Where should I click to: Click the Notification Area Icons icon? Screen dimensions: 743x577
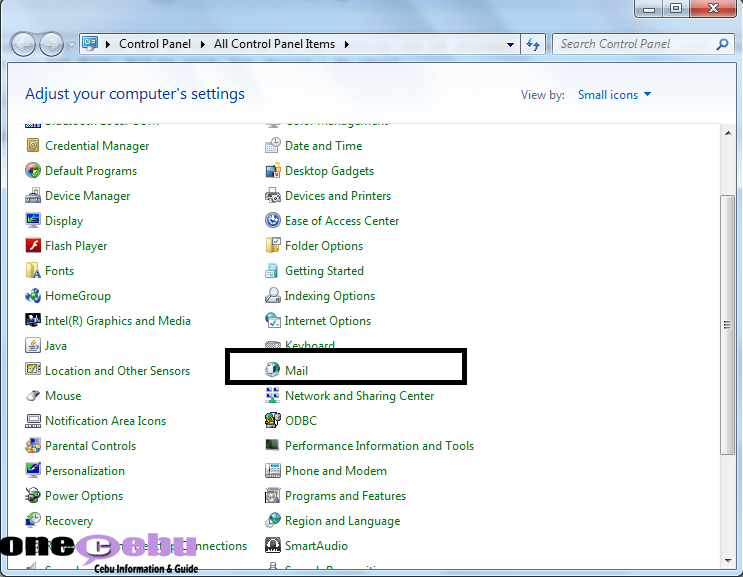point(33,421)
